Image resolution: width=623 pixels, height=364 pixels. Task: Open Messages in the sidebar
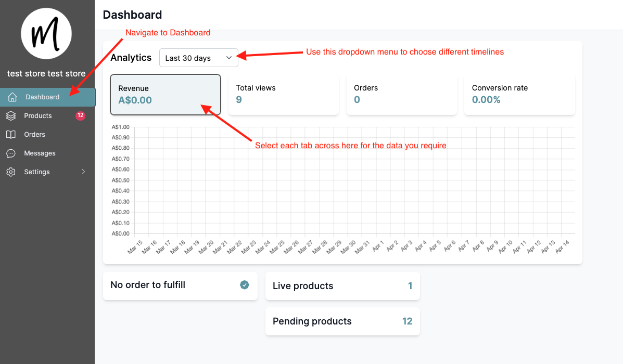(40, 153)
